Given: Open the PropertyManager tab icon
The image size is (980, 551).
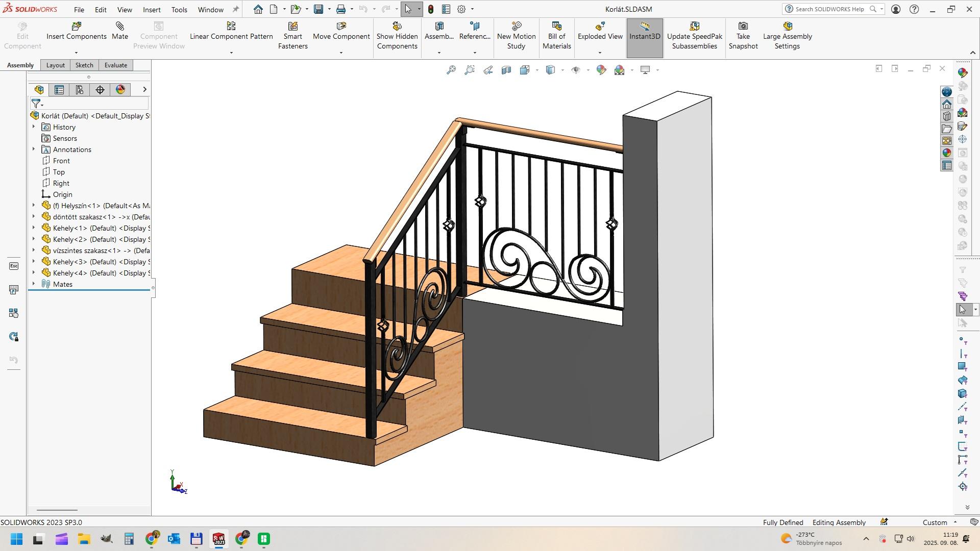Looking at the screenshot, I should coord(59,90).
